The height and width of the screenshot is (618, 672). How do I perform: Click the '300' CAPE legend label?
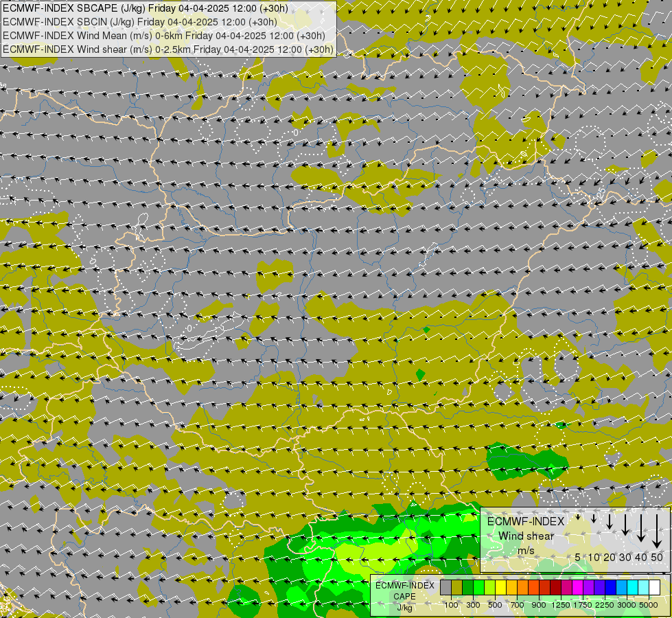coord(473,605)
